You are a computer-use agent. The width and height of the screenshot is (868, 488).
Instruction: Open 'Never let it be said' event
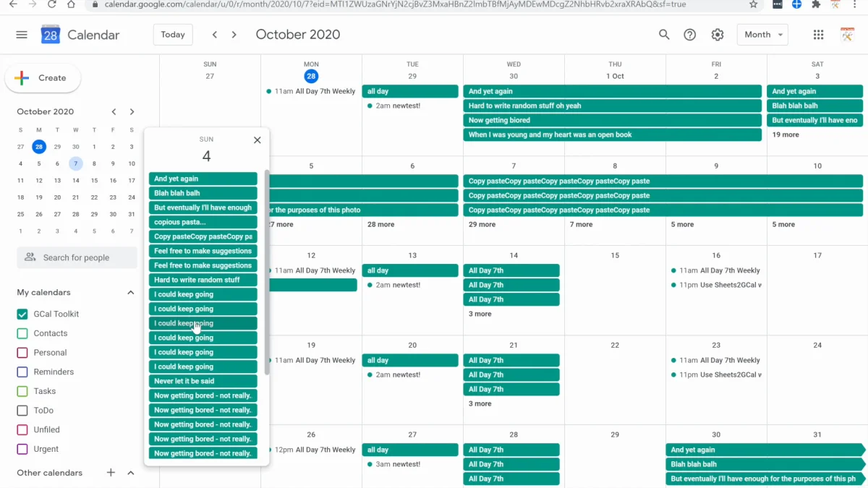203,381
